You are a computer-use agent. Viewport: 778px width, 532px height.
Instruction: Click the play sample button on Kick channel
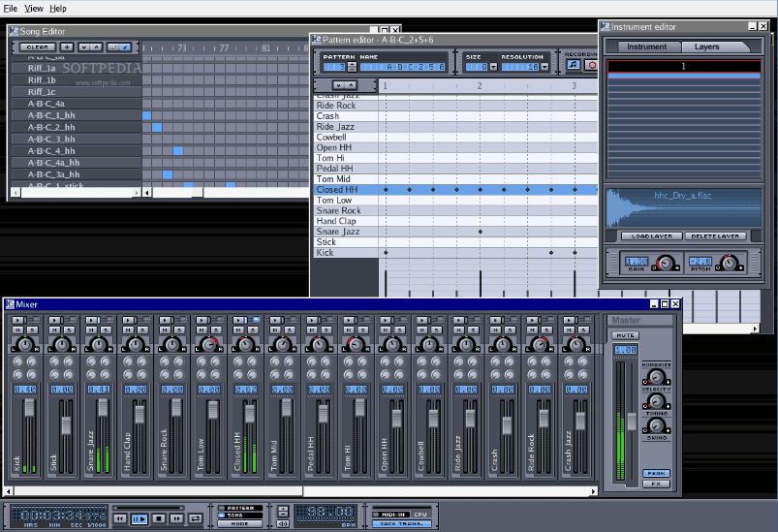17,320
